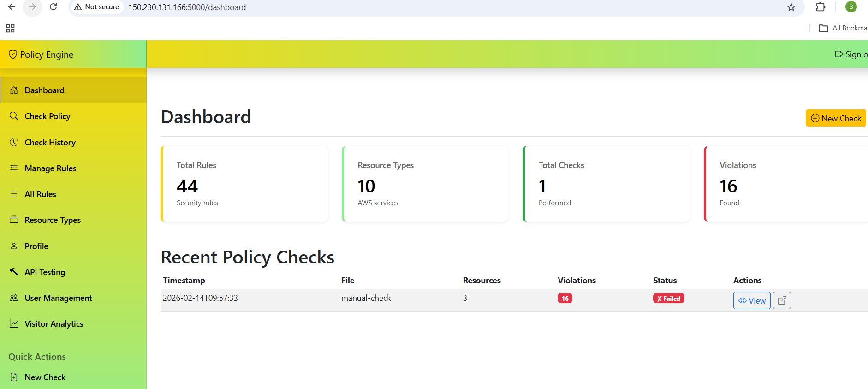Screen dimensions: 868x389
Task: Click the Dashboard home icon in sidebar
Action: click(14, 90)
